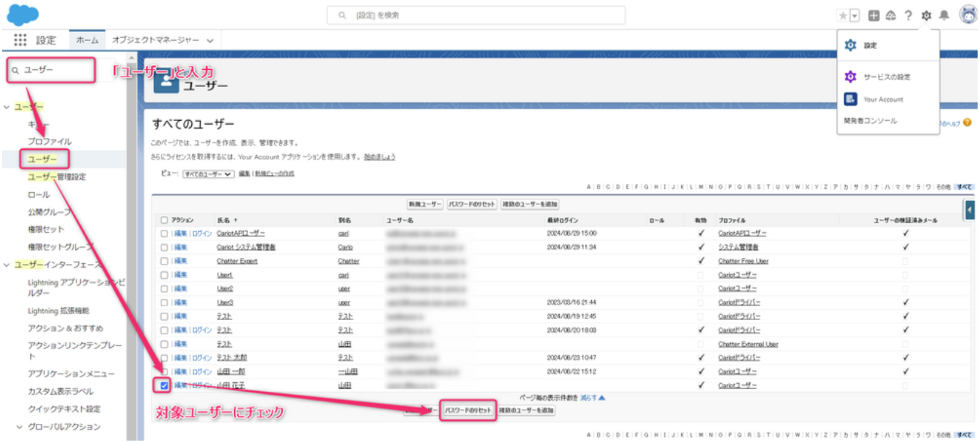Open the App Launcher dots icon
The image size is (980, 443).
tap(20, 40)
